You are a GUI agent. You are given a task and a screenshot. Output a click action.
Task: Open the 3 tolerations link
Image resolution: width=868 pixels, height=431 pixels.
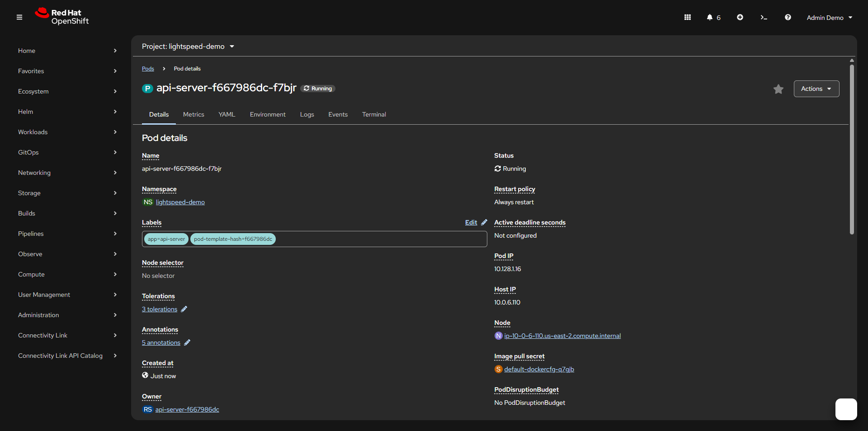(160, 309)
